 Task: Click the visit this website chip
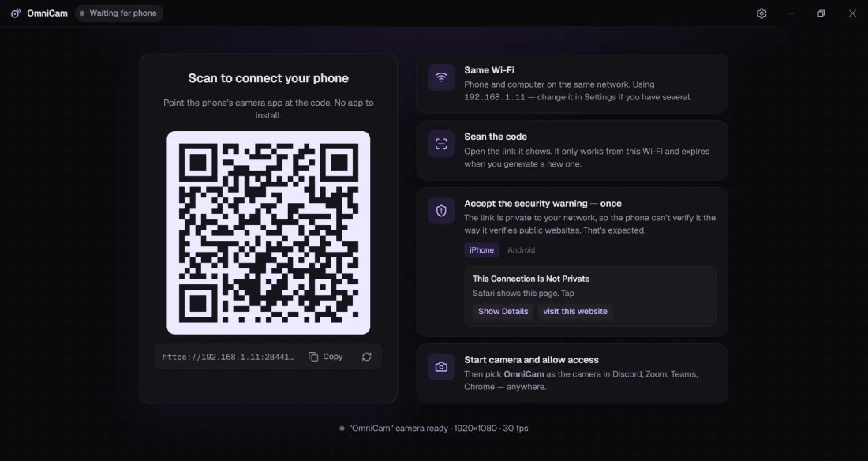click(575, 311)
